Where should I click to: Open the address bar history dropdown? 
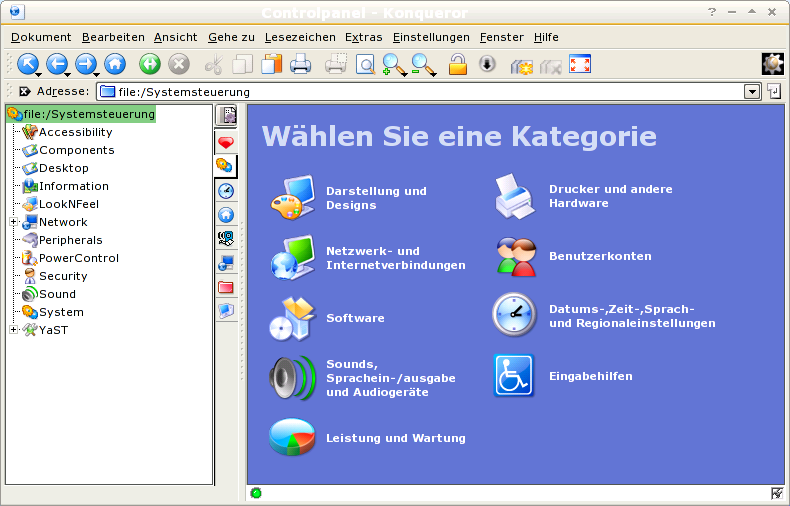[752, 92]
